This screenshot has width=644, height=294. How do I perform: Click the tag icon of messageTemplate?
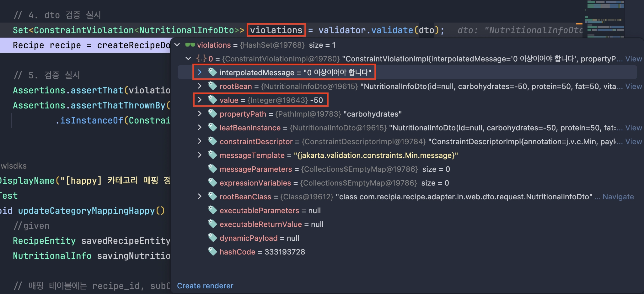(x=213, y=155)
